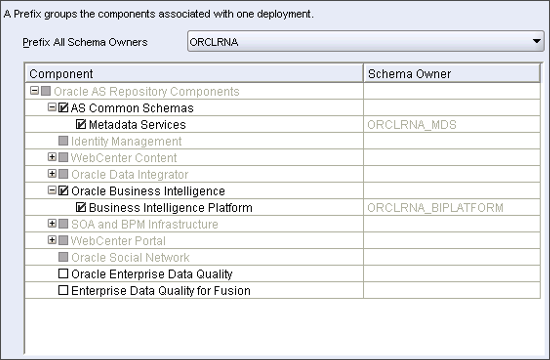This screenshot has height=360, width=550.
Task: Click the WebCenter Content label
Action: (x=124, y=158)
